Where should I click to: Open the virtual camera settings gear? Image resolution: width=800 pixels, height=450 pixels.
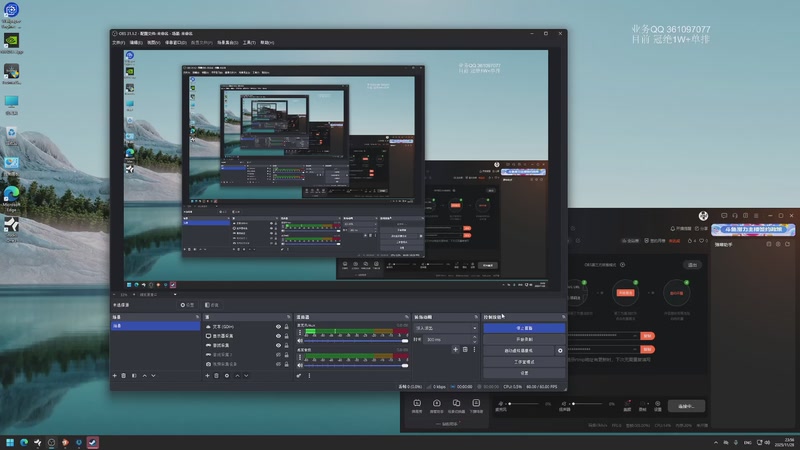[560, 351]
